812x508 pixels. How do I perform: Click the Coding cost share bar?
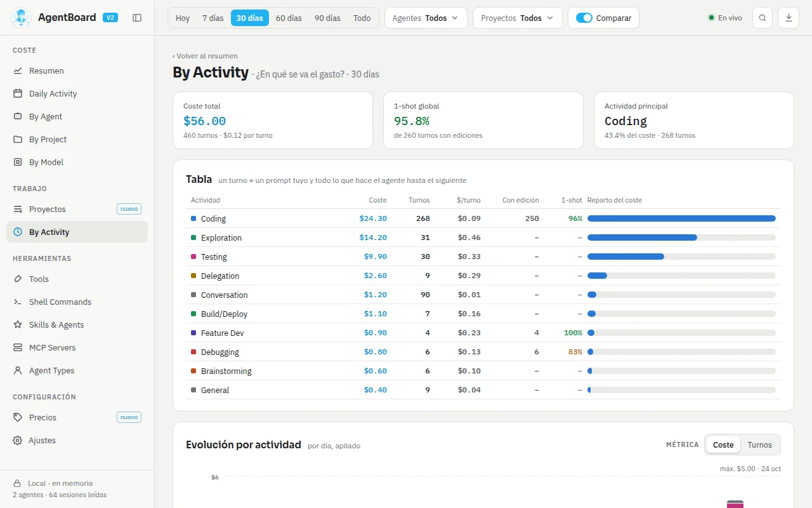pyautogui.click(x=681, y=218)
